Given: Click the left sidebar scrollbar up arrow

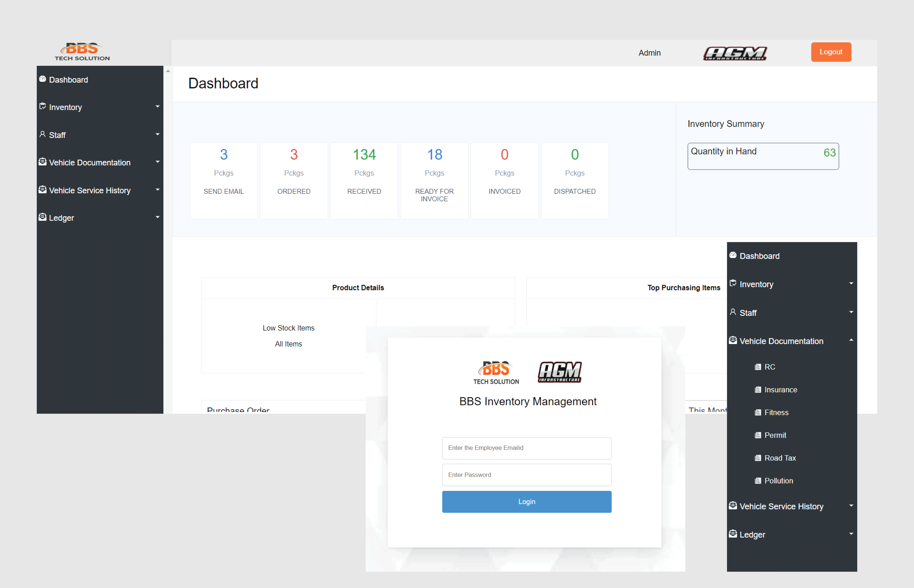Looking at the screenshot, I should click(168, 71).
